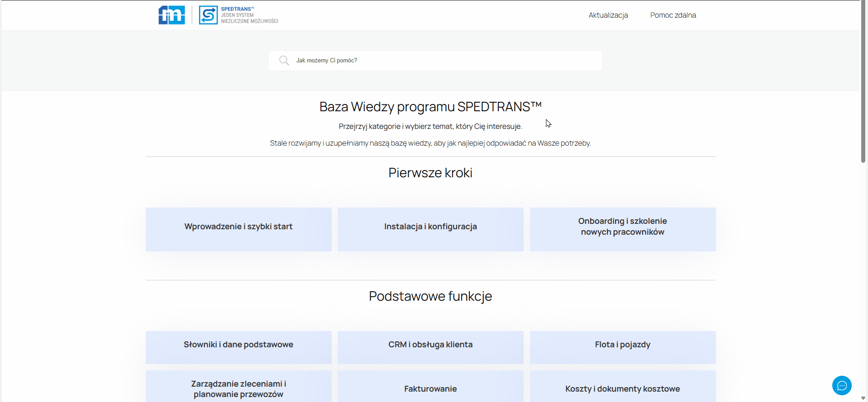Open Zarządzanie zleceniami i planowanie przewozów
868x402 pixels.
(238, 388)
